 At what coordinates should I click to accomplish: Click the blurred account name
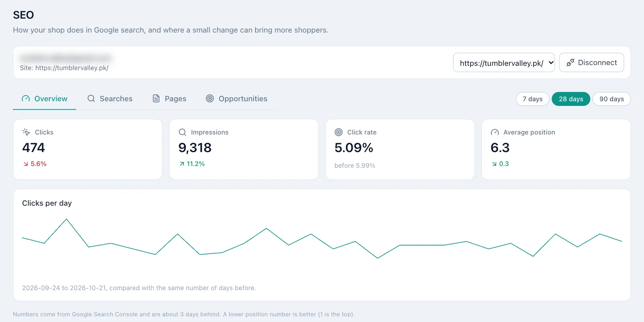[65, 58]
